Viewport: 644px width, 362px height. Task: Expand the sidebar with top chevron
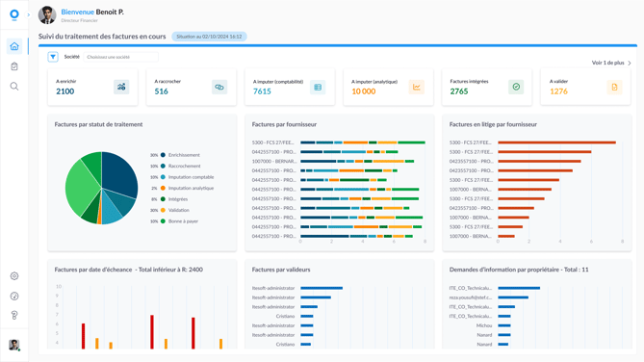(28, 14)
